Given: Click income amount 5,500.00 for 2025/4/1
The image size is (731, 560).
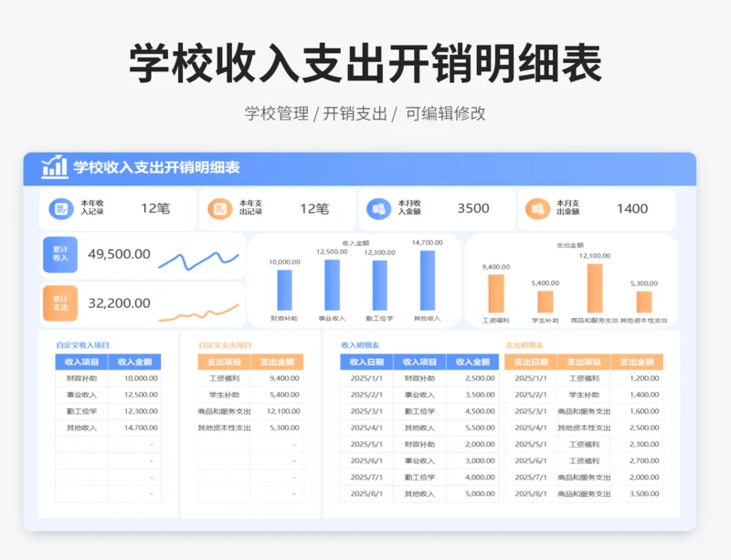Looking at the screenshot, I should (x=472, y=428).
